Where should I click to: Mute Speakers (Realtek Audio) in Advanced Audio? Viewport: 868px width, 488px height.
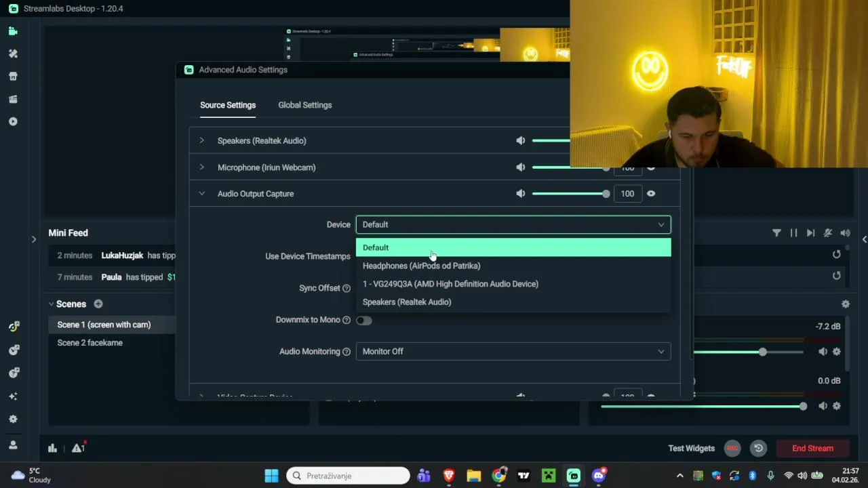click(x=520, y=140)
